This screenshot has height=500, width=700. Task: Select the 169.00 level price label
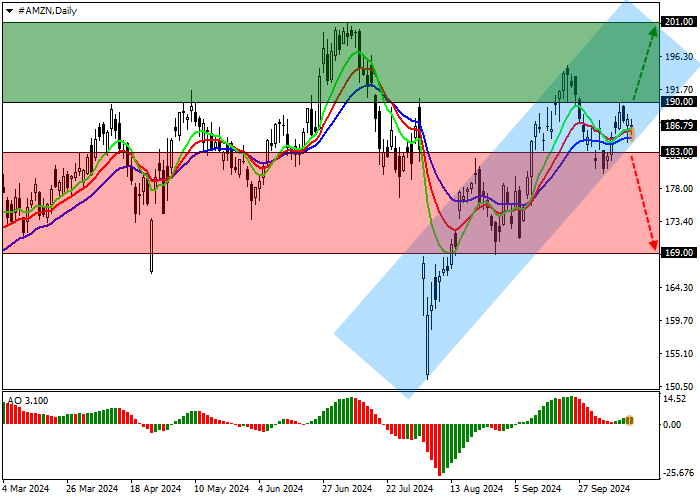(679, 253)
